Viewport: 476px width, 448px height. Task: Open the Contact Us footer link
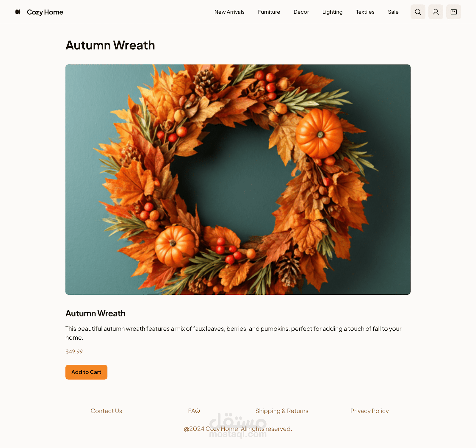tap(106, 411)
